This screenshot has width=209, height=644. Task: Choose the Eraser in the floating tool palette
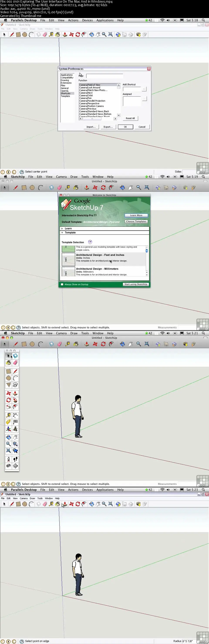pos(15,363)
